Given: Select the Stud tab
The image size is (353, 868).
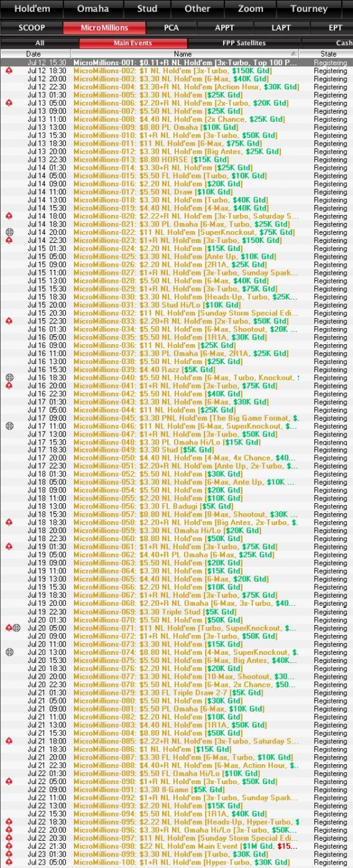Looking at the screenshot, I should tap(147, 9).
